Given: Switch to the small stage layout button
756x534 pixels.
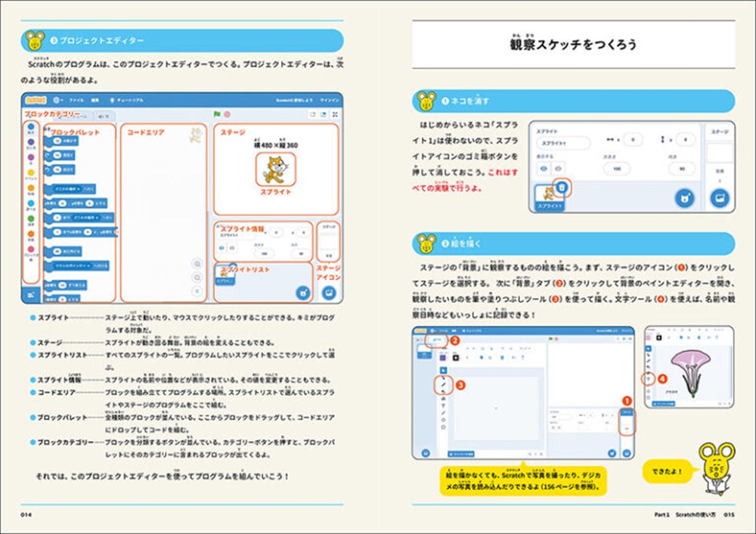Looking at the screenshot, I should point(312,115).
